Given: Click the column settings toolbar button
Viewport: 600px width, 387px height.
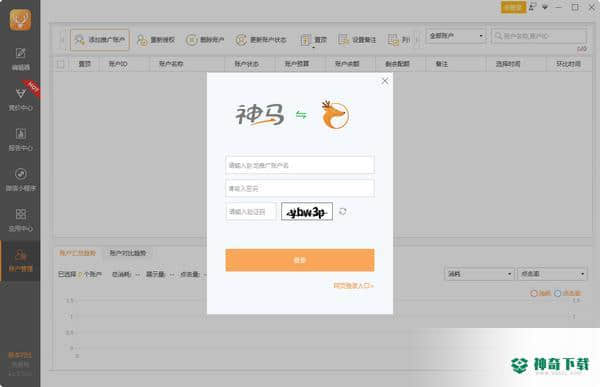Looking at the screenshot, I should tap(399, 40).
